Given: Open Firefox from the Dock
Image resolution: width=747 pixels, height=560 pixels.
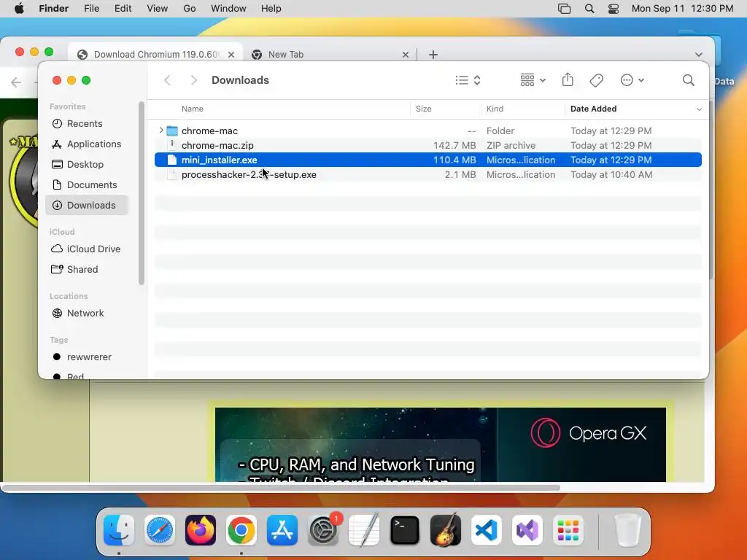Looking at the screenshot, I should [x=201, y=530].
